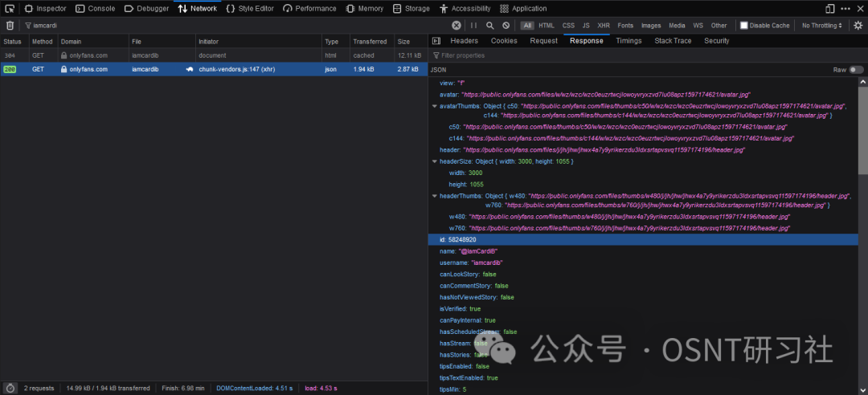Click the username "iamcardib" property

pyautogui.click(x=471, y=263)
